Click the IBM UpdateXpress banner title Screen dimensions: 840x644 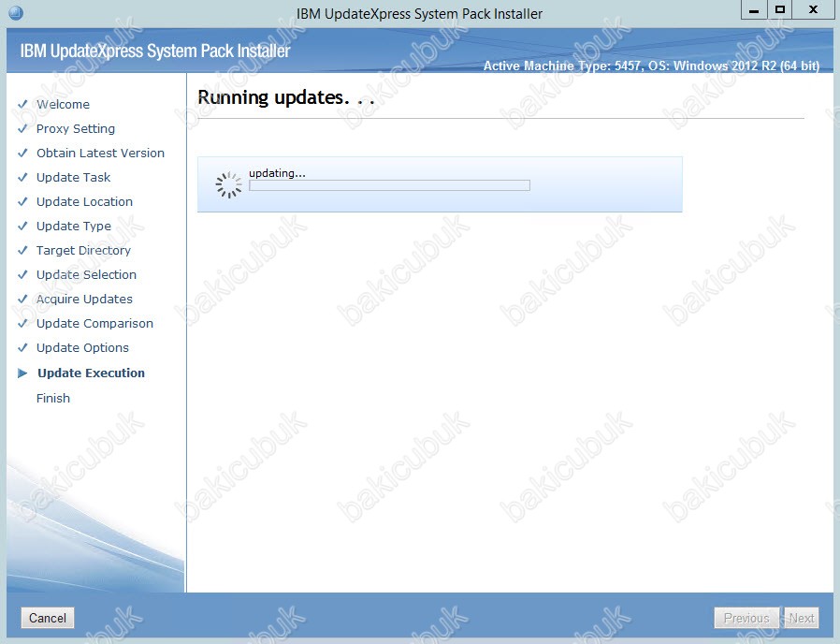coord(155,51)
